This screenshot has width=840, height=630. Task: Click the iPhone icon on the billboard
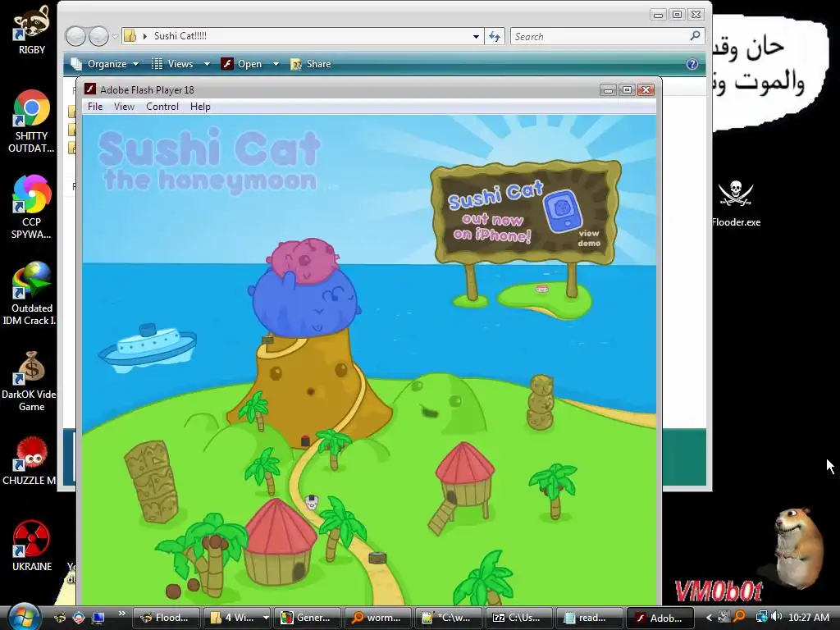[x=562, y=211]
